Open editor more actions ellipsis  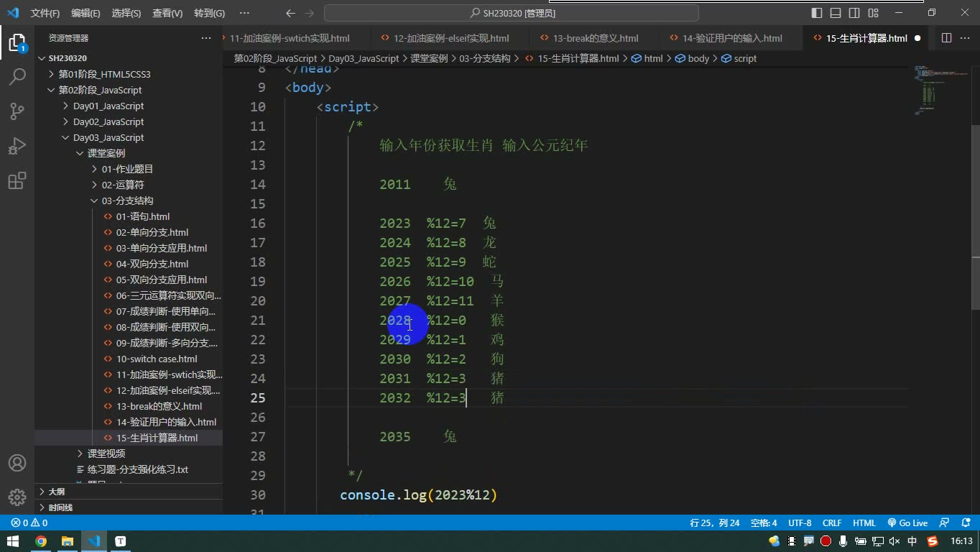coord(965,38)
